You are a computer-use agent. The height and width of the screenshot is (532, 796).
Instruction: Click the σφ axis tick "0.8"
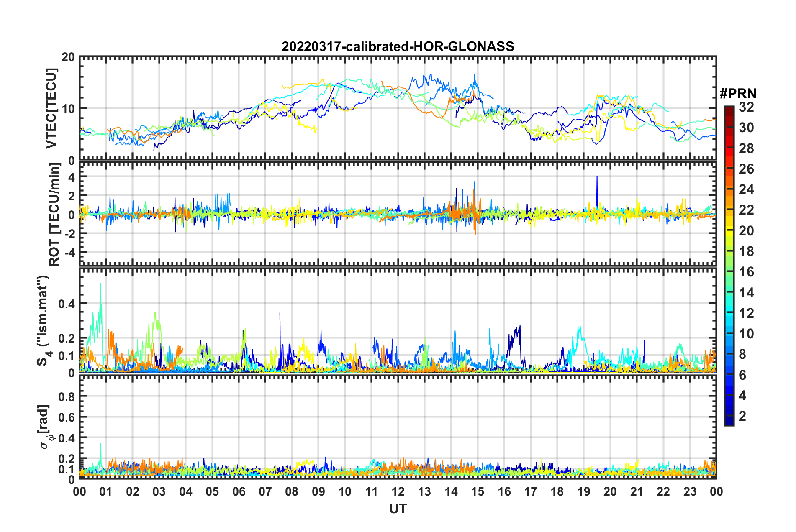pyautogui.click(x=67, y=396)
